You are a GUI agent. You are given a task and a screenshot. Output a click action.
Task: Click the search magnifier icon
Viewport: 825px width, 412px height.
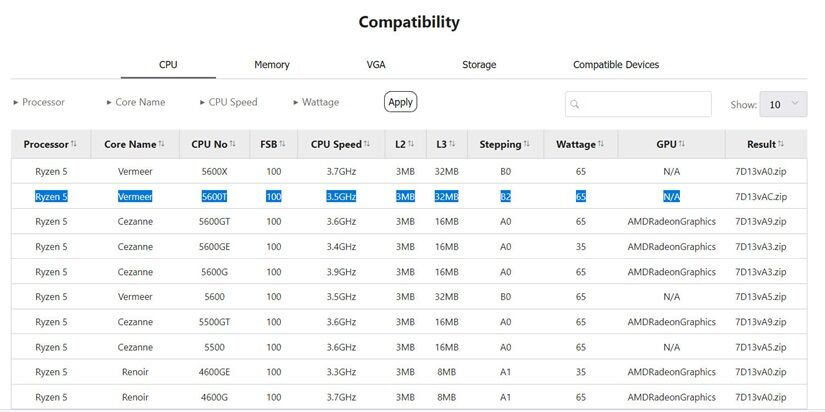click(576, 104)
